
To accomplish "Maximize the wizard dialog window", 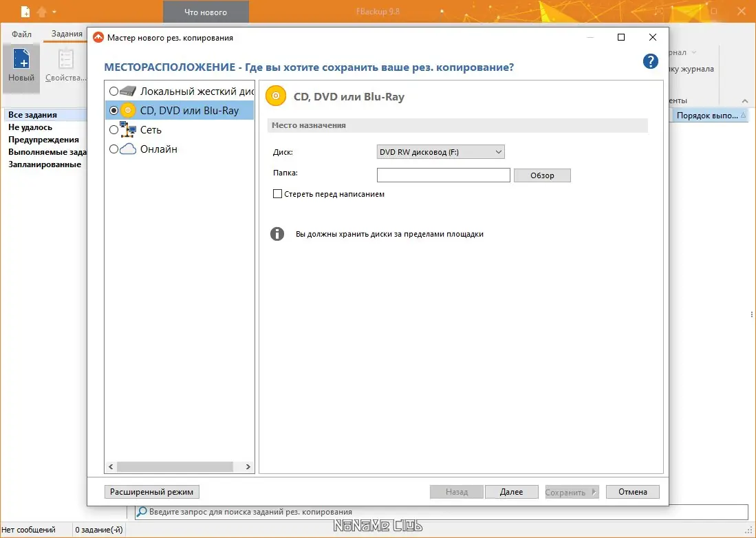I will click(x=621, y=37).
